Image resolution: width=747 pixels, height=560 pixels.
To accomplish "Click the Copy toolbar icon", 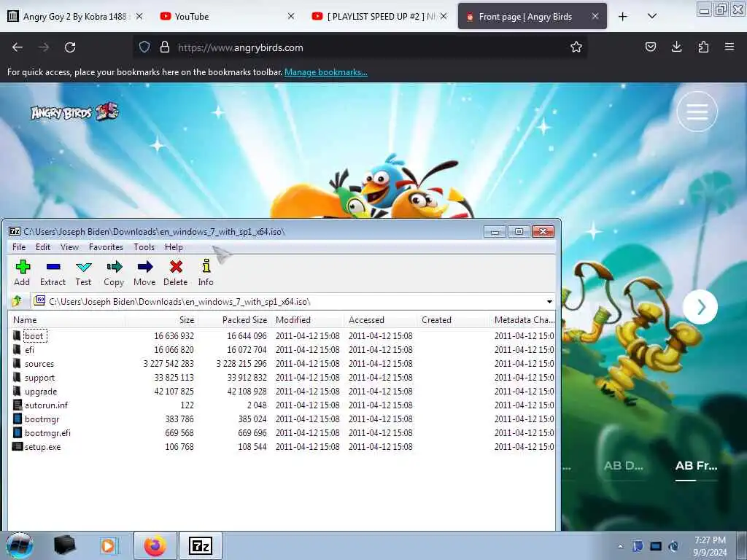I will (x=114, y=273).
